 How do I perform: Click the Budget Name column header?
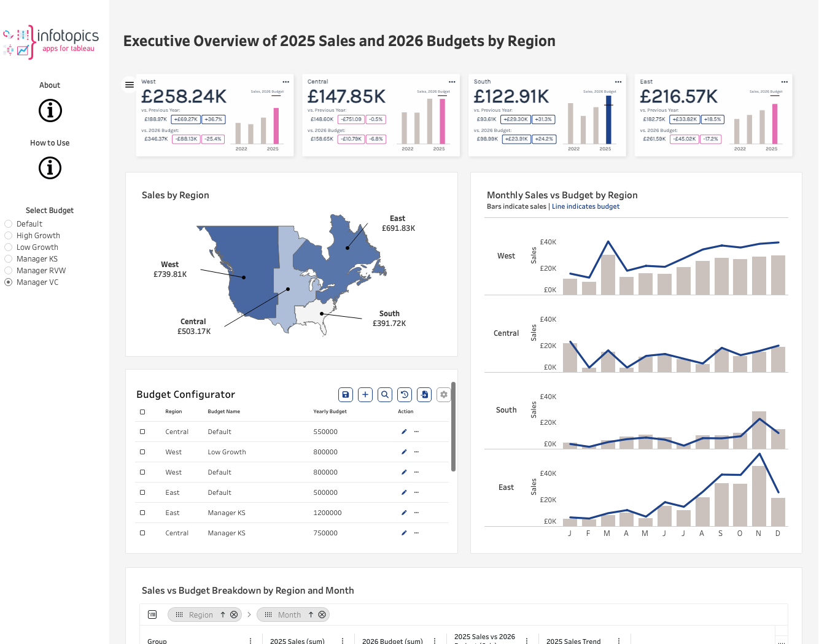coord(224,412)
